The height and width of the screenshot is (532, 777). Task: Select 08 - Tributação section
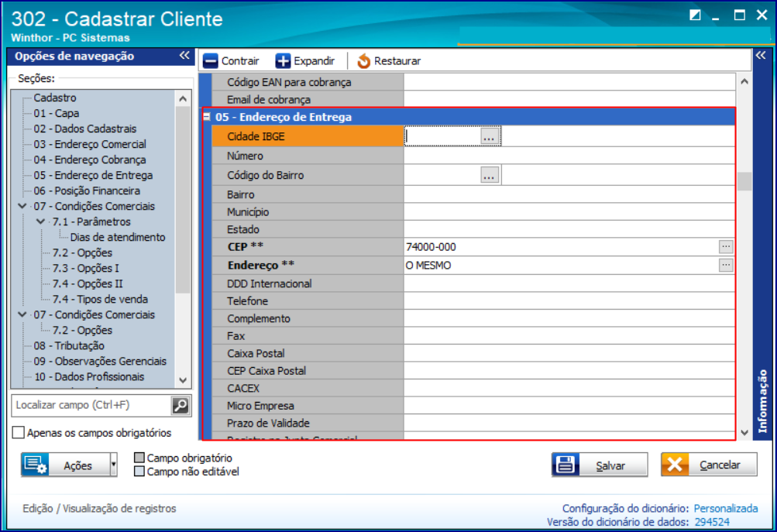pyautogui.click(x=69, y=345)
